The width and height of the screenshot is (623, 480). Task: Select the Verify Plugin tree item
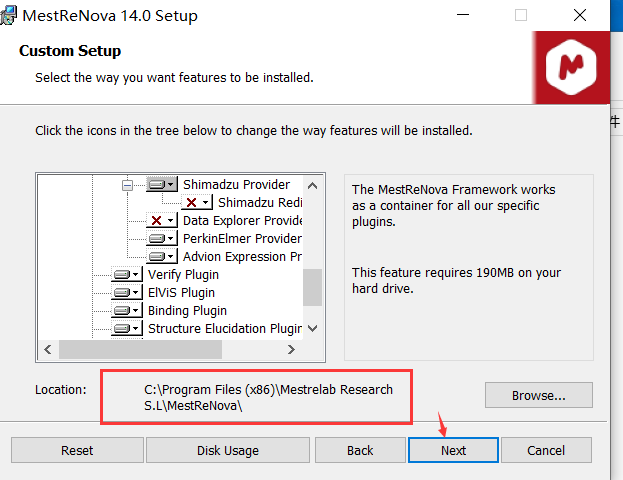point(183,275)
